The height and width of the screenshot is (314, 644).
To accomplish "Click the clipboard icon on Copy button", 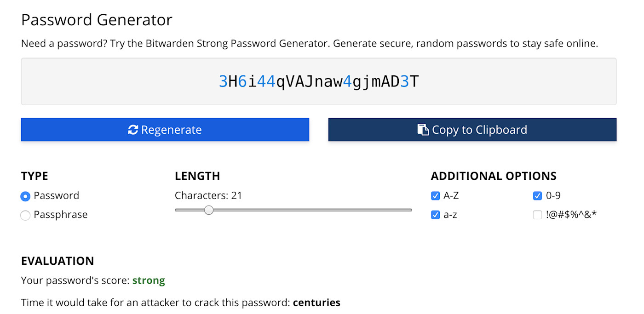I will tap(424, 129).
